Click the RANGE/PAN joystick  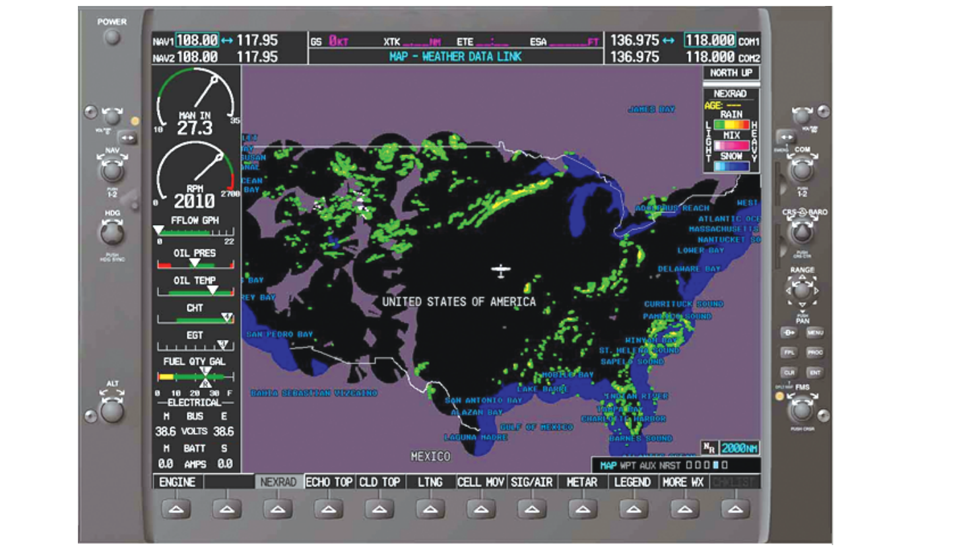[802, 290]
